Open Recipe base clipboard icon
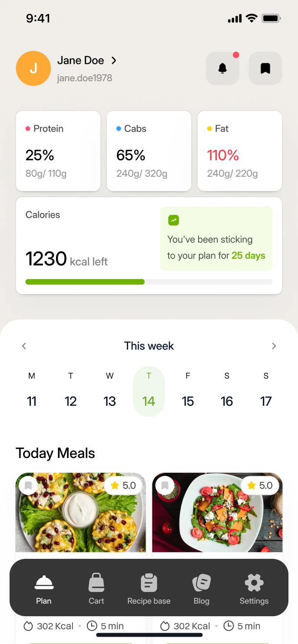 (x=149, y=582)
